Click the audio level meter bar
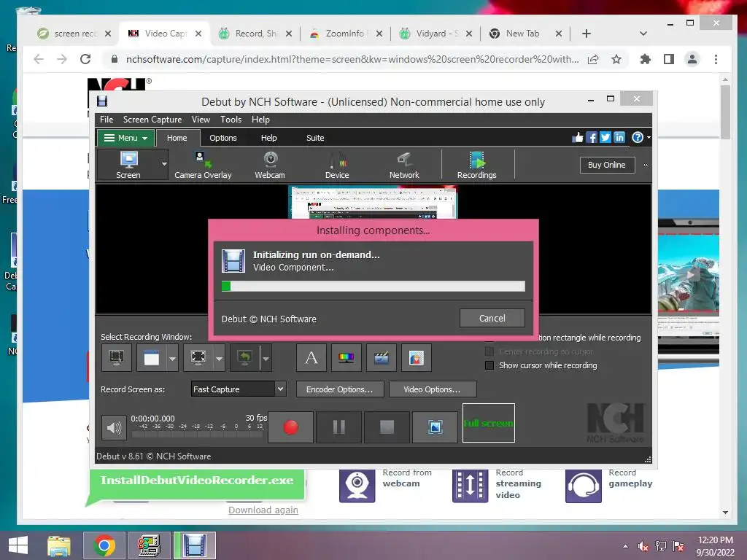Screen dimensions: 747x560 click(198, 434)
